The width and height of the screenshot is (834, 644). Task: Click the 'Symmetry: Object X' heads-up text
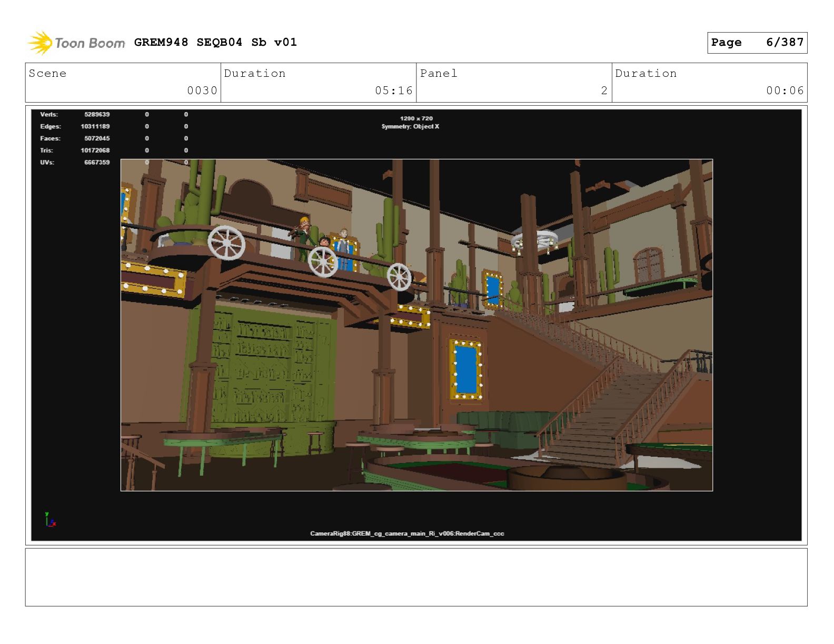pyautogui.click(x=410, y=126)
